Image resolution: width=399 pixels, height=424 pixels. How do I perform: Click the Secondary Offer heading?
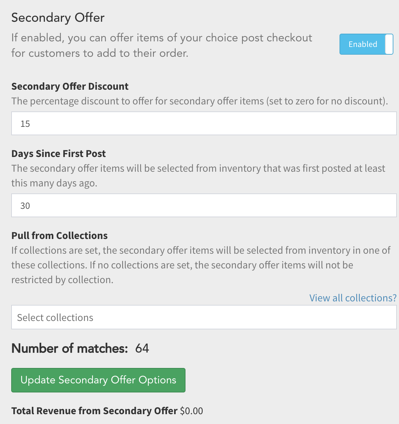coord(58,17)
